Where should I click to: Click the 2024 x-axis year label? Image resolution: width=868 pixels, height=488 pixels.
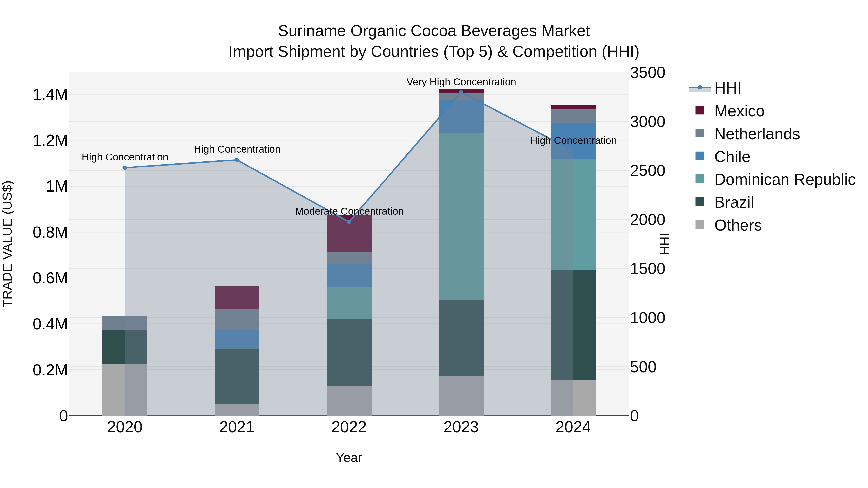tap(573, 427)
